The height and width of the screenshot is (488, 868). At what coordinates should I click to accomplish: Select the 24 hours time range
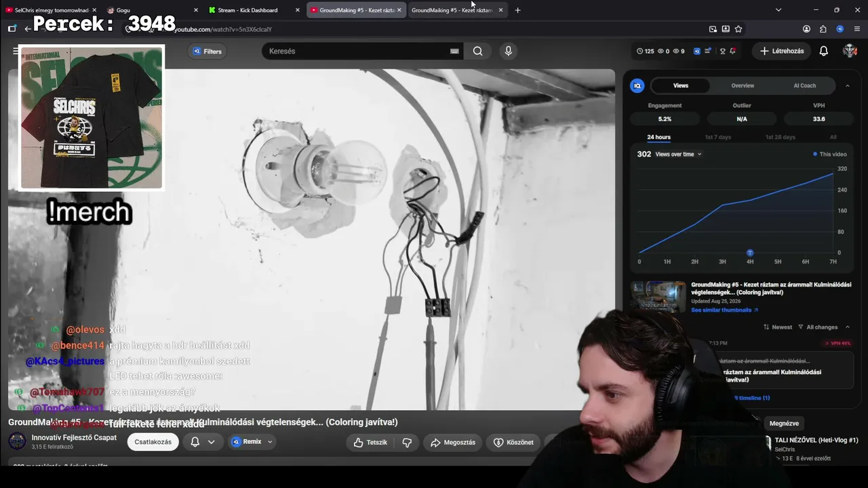click(658, 137)
